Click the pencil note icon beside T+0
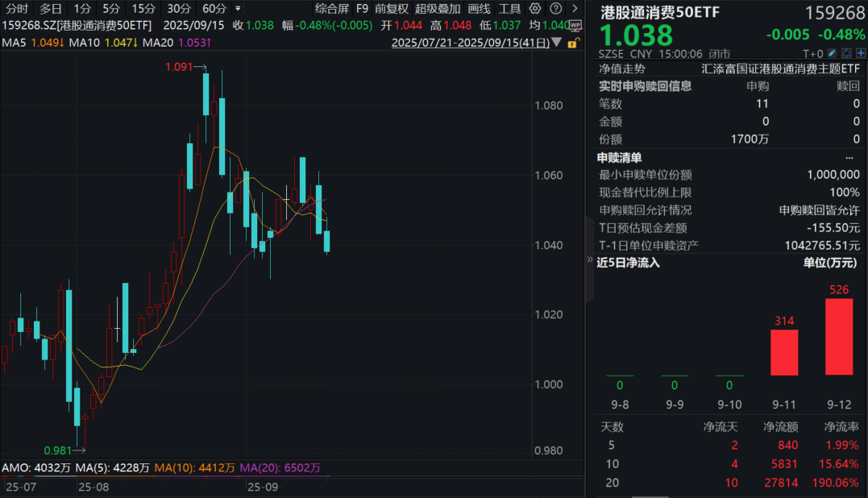 (832, 55)
